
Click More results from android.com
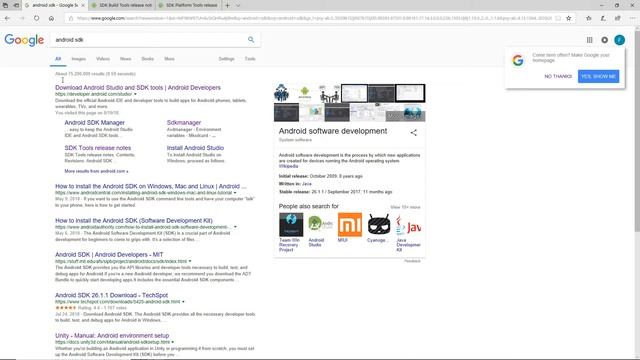click(x=96, y=171)
